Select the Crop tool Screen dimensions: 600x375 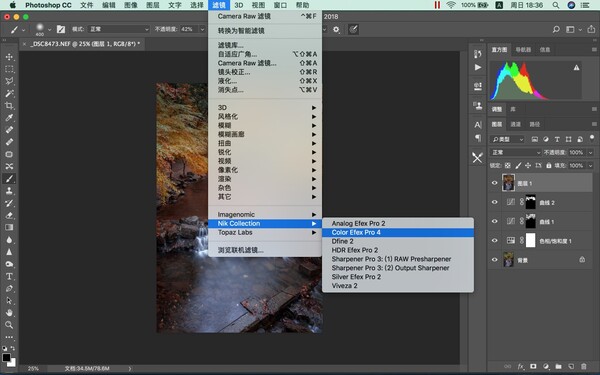[9, 106]
